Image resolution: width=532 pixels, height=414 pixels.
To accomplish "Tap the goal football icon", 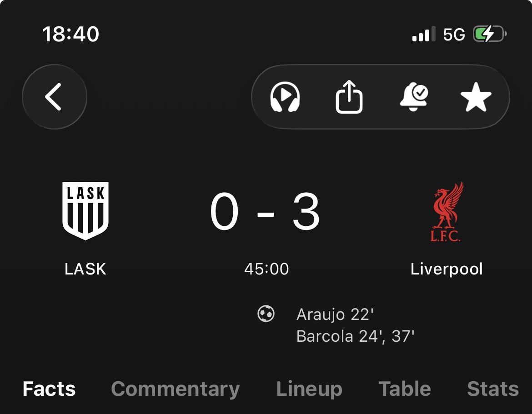I will (266, 314).
